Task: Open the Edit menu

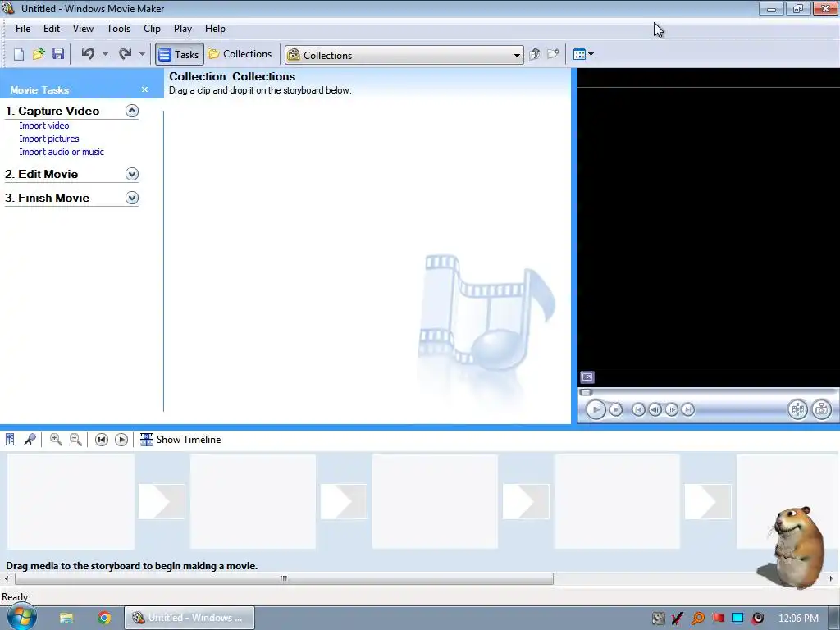Action: pos(52,29)
